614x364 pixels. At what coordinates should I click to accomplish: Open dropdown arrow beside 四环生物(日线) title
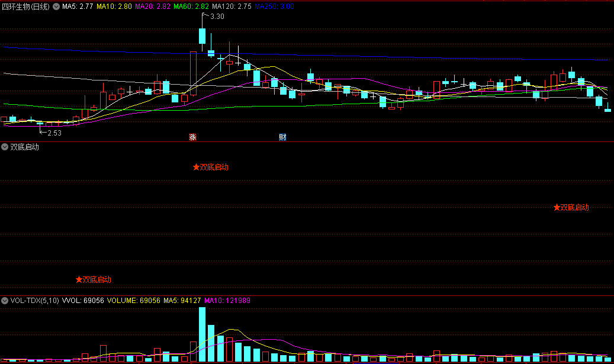point(56,7)
